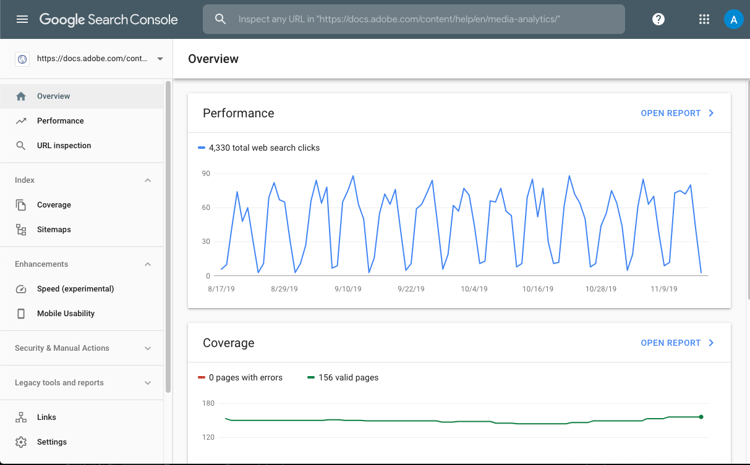
Task: Click the Coverage pages icon in sidebar
Action: coord(21,205)
